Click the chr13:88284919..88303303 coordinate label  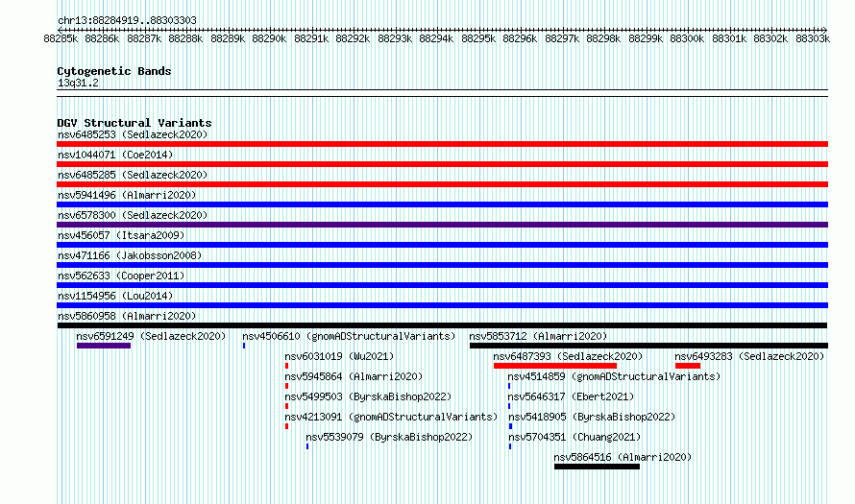point(127,20)
